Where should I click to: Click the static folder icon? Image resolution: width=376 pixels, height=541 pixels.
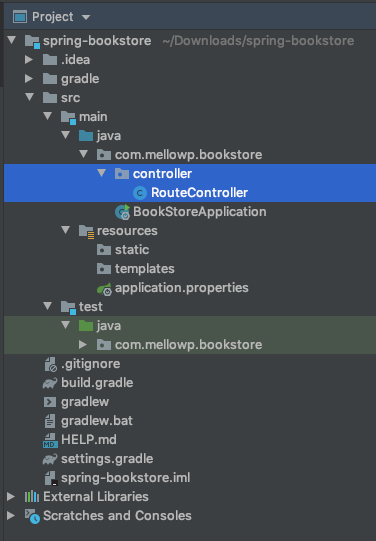[104, 249]
